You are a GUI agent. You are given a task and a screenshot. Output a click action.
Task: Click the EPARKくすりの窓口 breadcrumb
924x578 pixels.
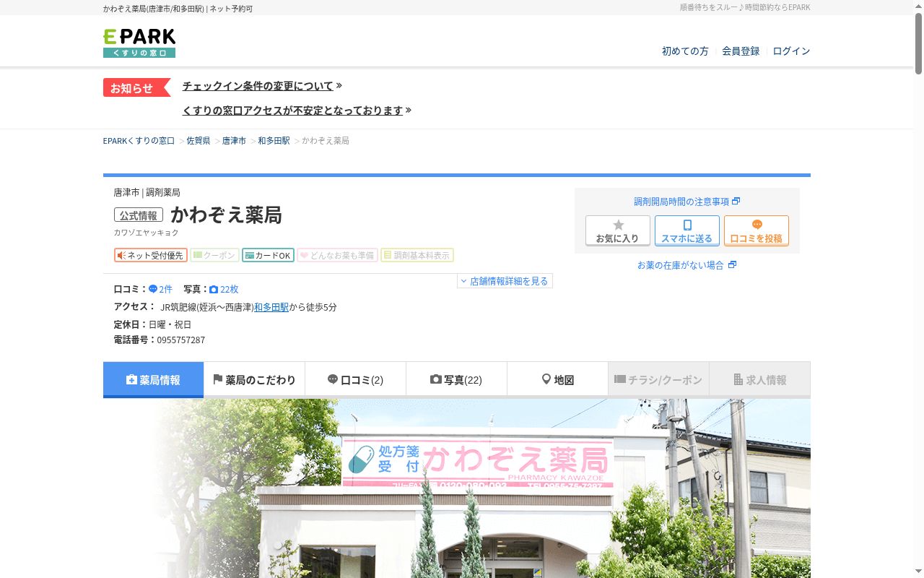(139, 141)
